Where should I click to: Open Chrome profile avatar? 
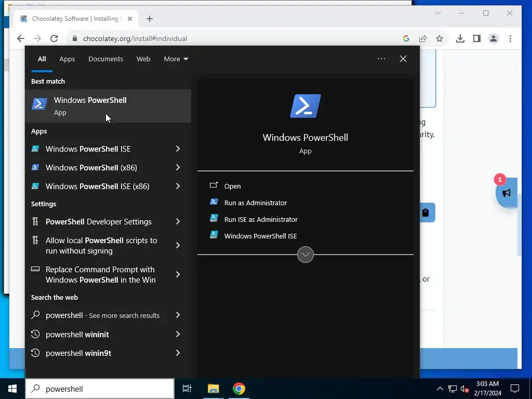coord(494,38)
